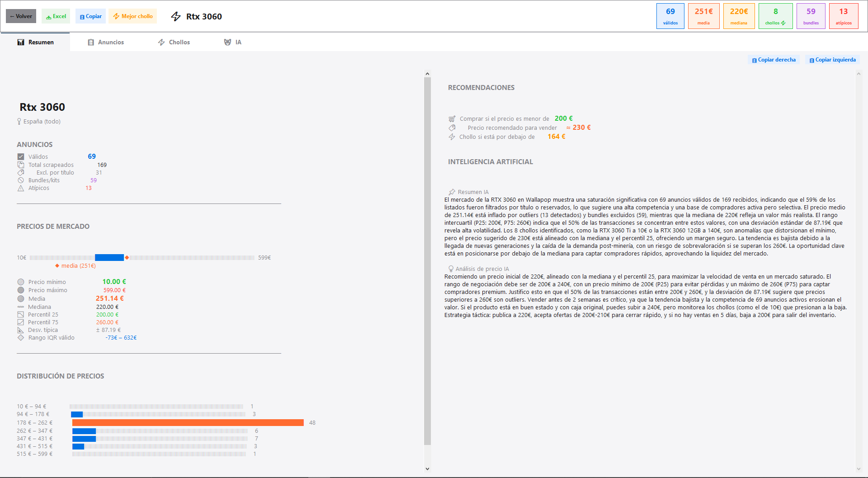Export results with the Excel button
Viewport: 868px width, 478px height.
[x=56, y=16]
